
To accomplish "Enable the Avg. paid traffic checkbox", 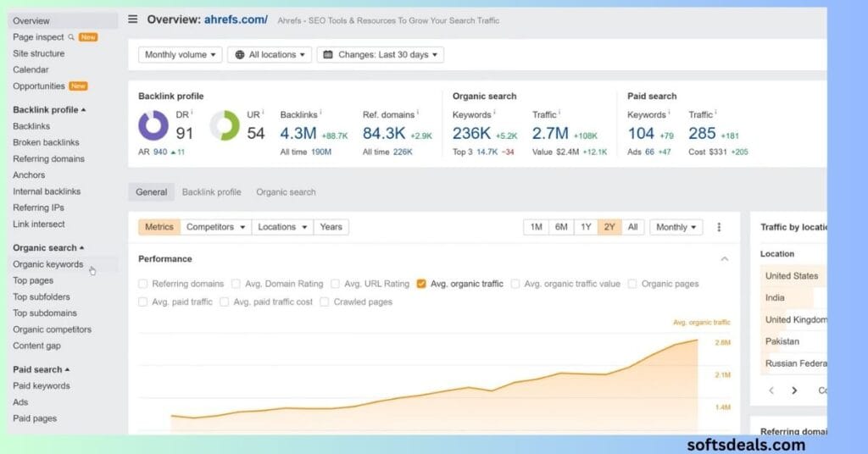I will (x=142, y=302).
